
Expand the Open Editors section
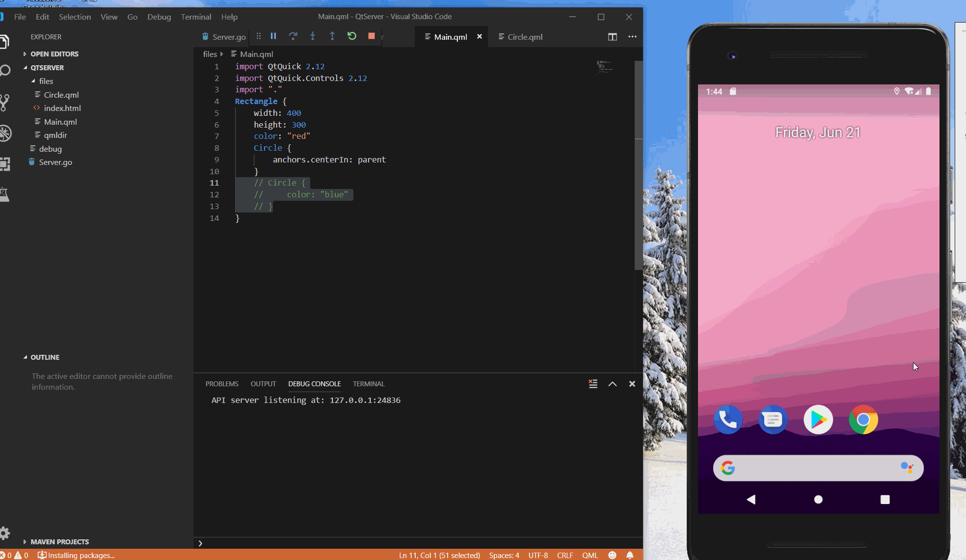pyautogui.click(x=54, y=54)
